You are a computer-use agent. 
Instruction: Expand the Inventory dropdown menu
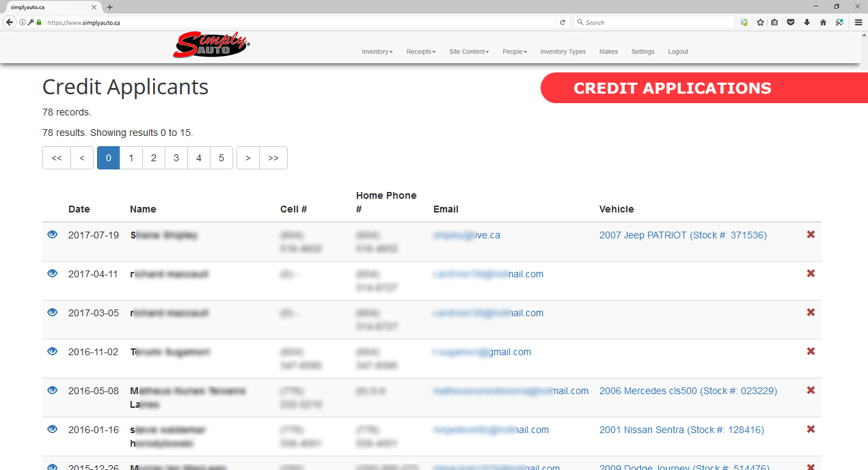(x=377, y=52)
